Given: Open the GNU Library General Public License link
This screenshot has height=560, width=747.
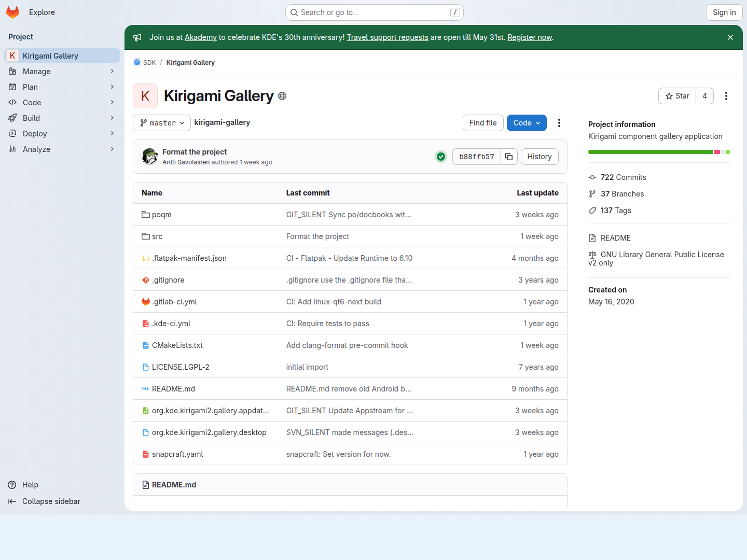Looking at the screenshot, I should pos(656,258).
